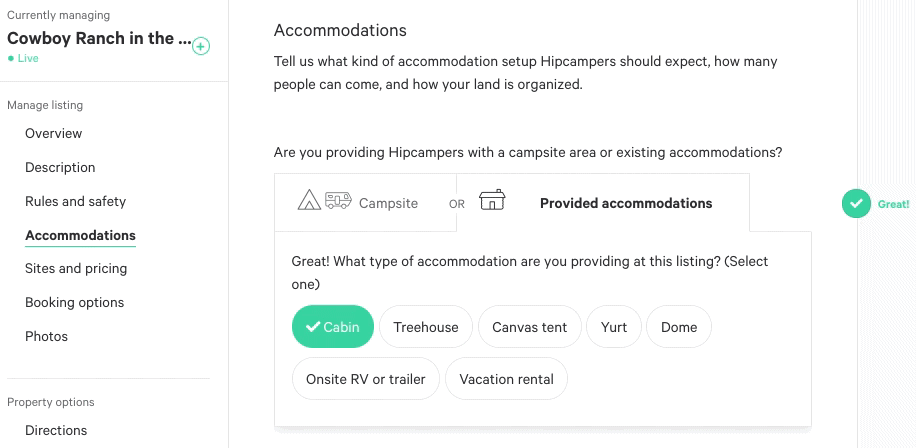Viewport: 916px width, 448px height.
Task: Select Onsite RV or trailer option
Action: pos(366,379)
